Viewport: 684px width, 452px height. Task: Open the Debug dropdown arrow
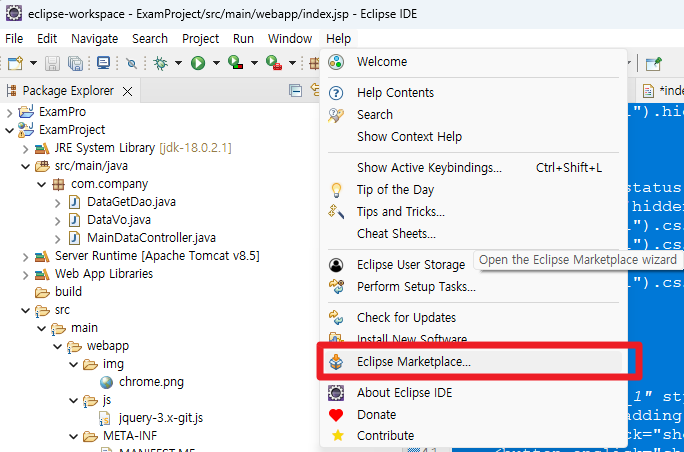(x=178, y=64)
